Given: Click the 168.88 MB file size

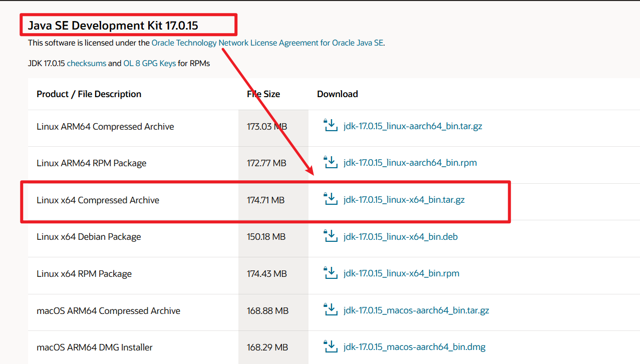Looking at the screenshot, I should click(x=267, y=311).
